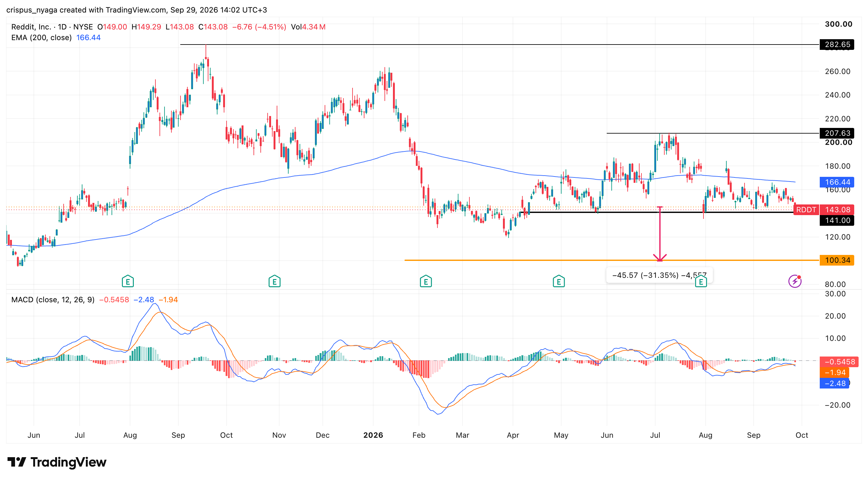
Task: Click the blue −2.48 MACD axis label
Action: point(835,383)
